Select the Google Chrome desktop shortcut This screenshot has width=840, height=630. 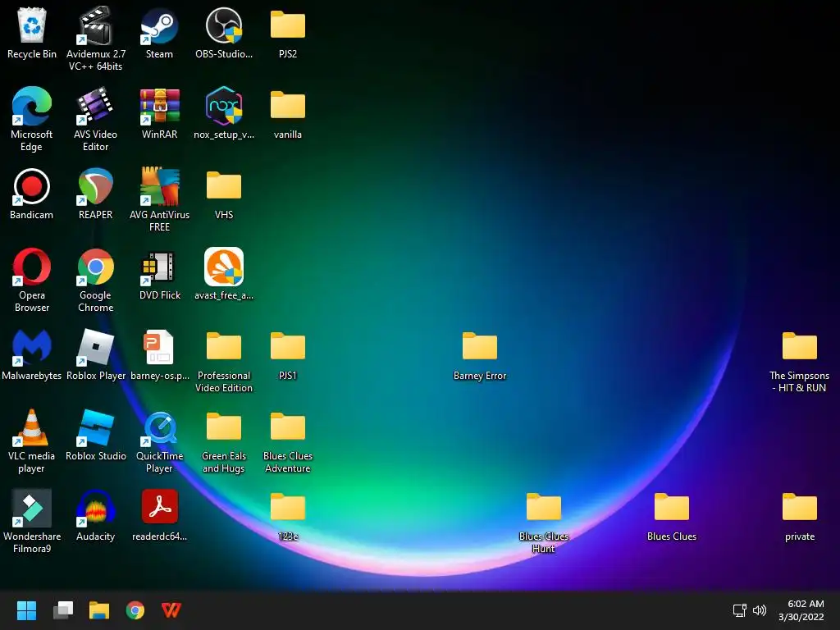(x=95, y=267)
